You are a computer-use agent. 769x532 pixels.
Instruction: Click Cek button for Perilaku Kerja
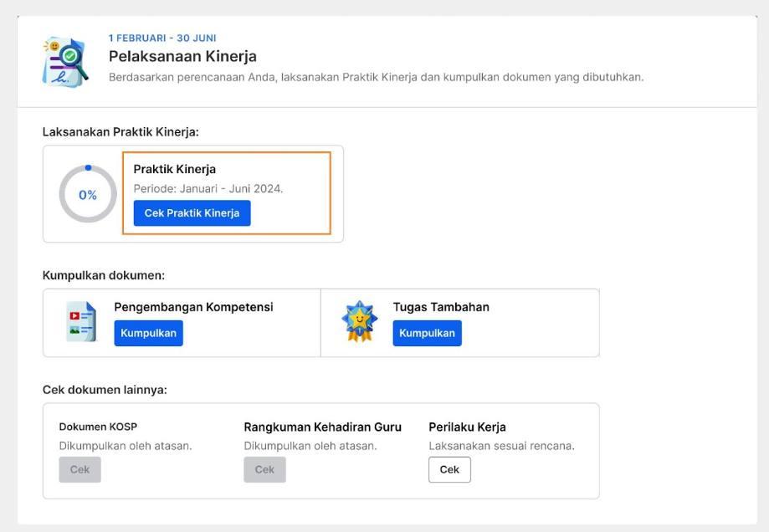(449, 470)
